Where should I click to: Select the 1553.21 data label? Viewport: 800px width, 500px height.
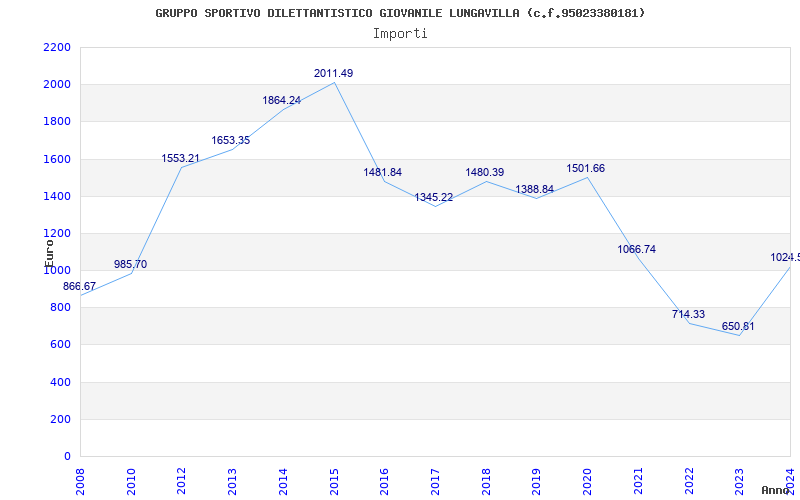180,158
